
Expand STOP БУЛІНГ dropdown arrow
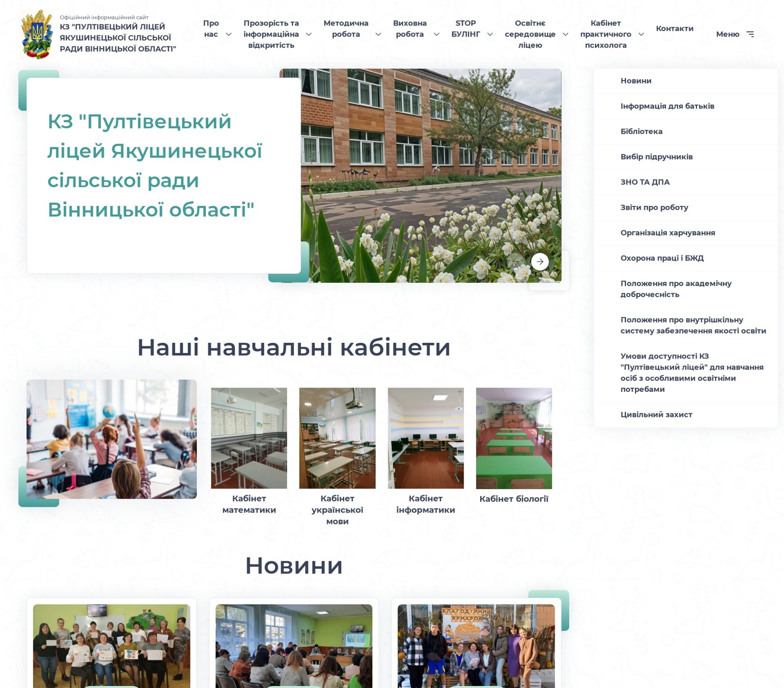pyautogui.click(x=490, y=35)
